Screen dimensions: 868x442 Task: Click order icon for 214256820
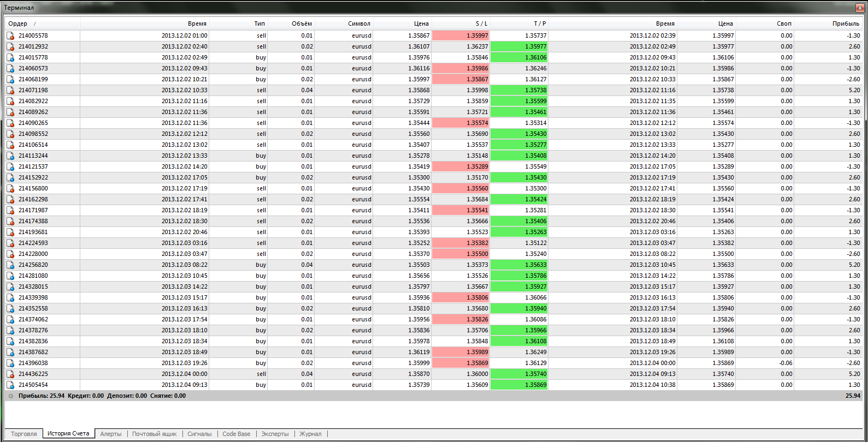[10, 265]
